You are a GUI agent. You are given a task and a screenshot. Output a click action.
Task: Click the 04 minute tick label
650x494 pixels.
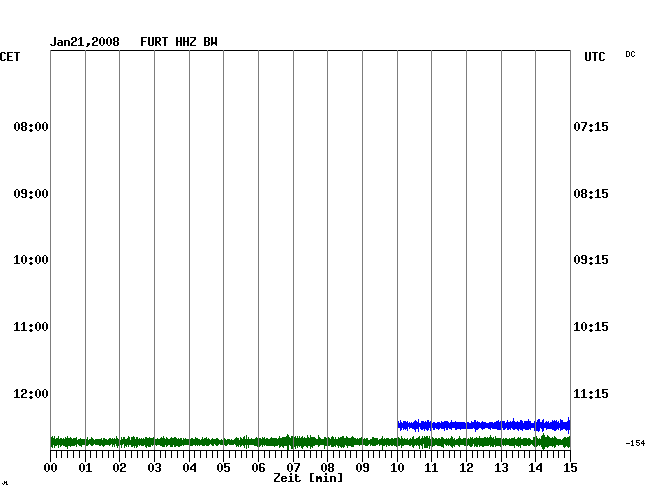point(189,468)
